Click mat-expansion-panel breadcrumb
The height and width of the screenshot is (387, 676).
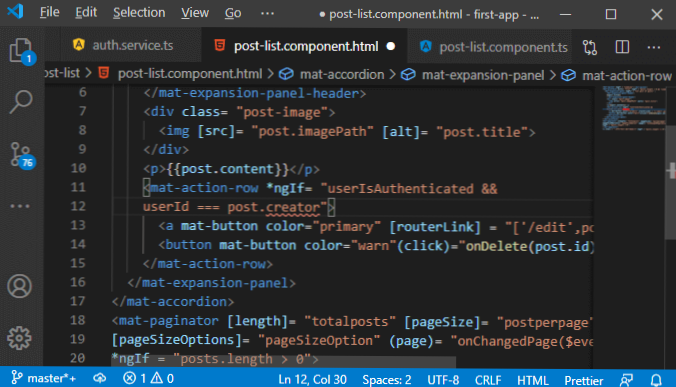[x=482, y=75]
